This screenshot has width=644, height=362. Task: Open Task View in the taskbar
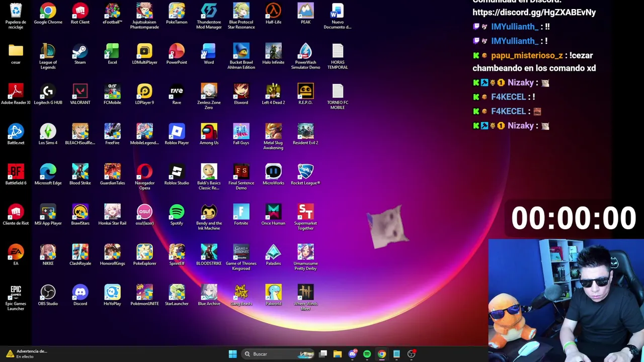coord(323,354)
